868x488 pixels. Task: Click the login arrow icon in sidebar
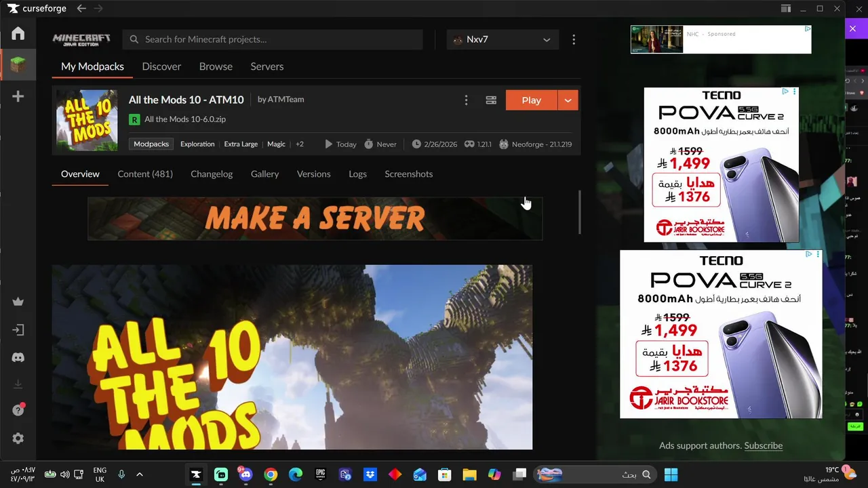pyautogui.click(x=18, y=330)
